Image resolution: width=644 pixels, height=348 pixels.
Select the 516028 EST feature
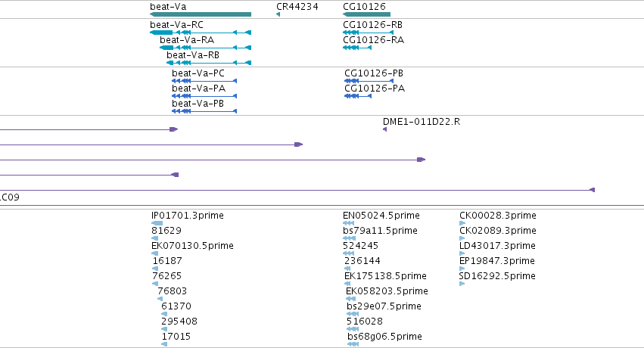353,330
